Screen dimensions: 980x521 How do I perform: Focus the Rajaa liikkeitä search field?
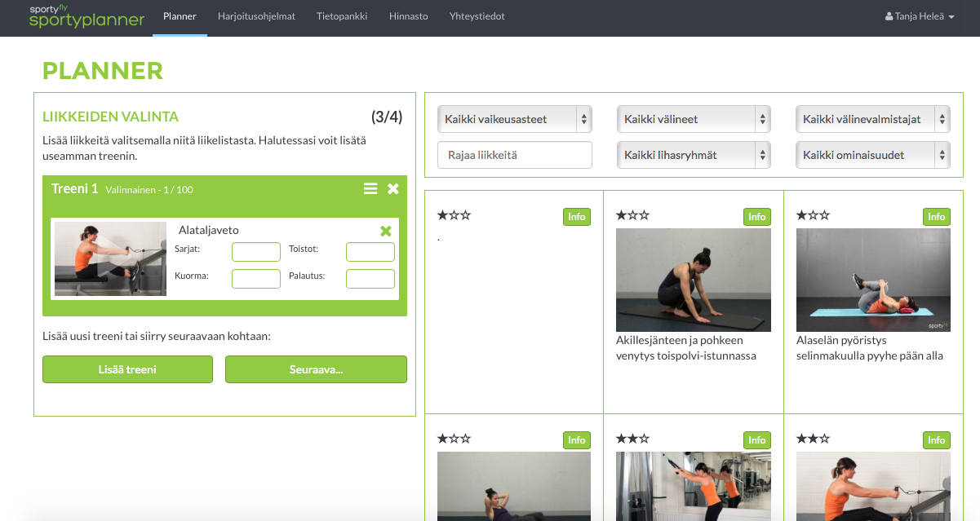pyautogui.click(x=515, y=155)
